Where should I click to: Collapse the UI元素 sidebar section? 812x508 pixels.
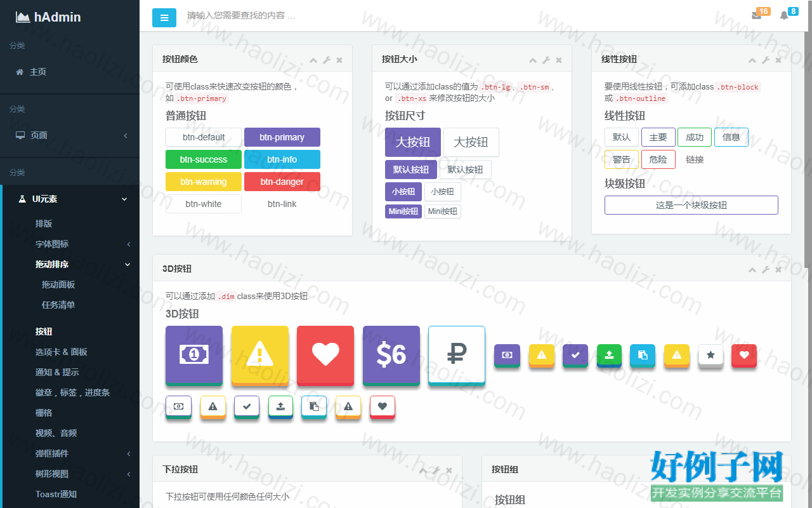point(70,199)
